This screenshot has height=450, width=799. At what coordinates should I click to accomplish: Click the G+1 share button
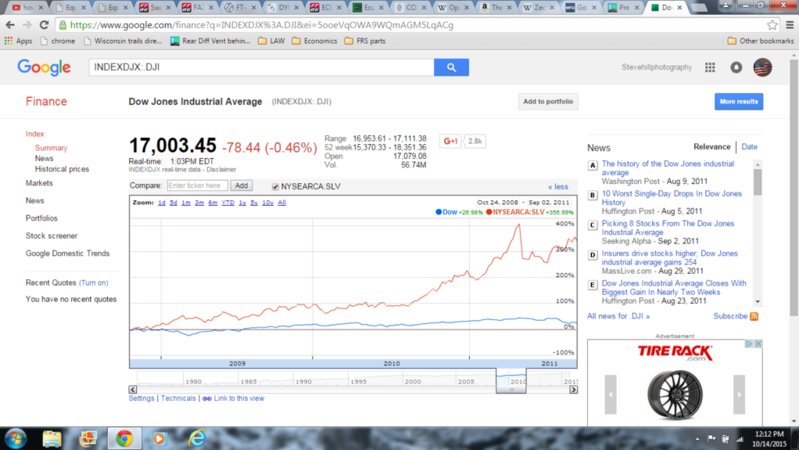(450, 141)
